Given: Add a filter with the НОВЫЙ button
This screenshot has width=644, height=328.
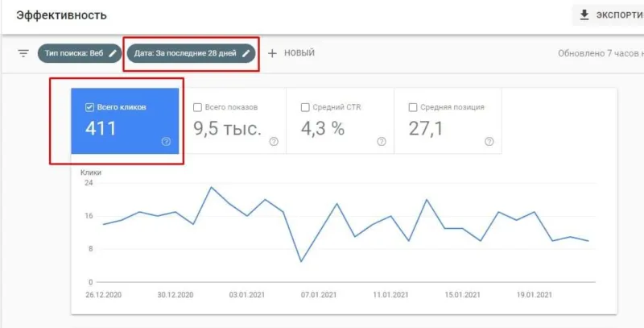Looking at the screenshot, I should (x=291, y=53).
